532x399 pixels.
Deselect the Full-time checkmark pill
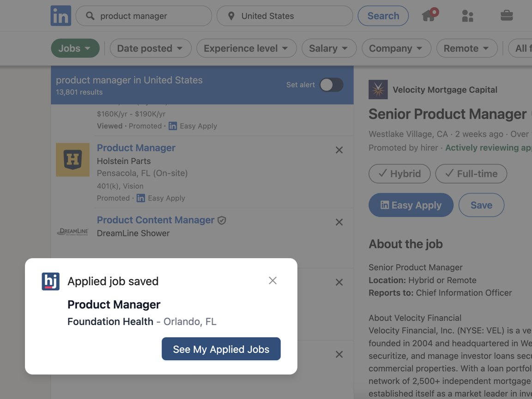471,174
